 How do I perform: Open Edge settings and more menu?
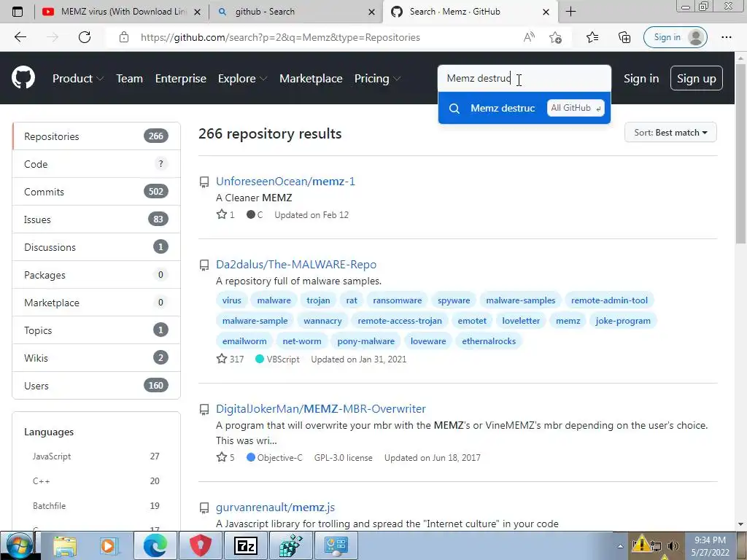(x=726, y=37)
